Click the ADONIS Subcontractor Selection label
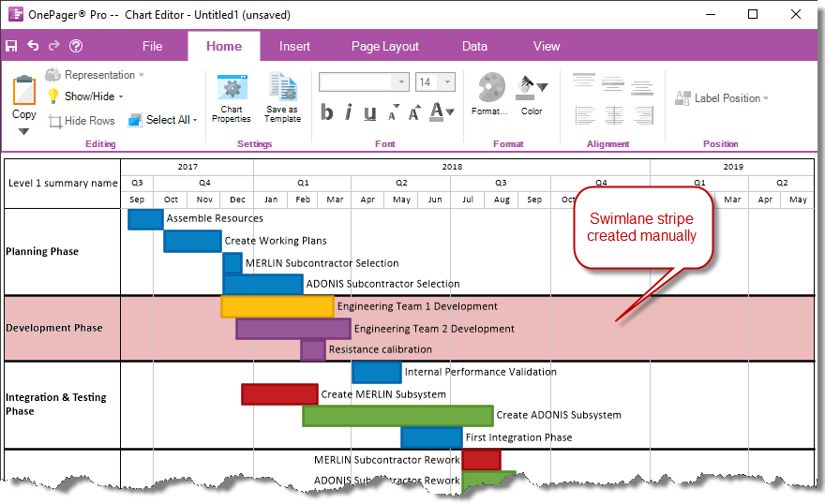Screen dimensions: 825x504 (383, 284)
